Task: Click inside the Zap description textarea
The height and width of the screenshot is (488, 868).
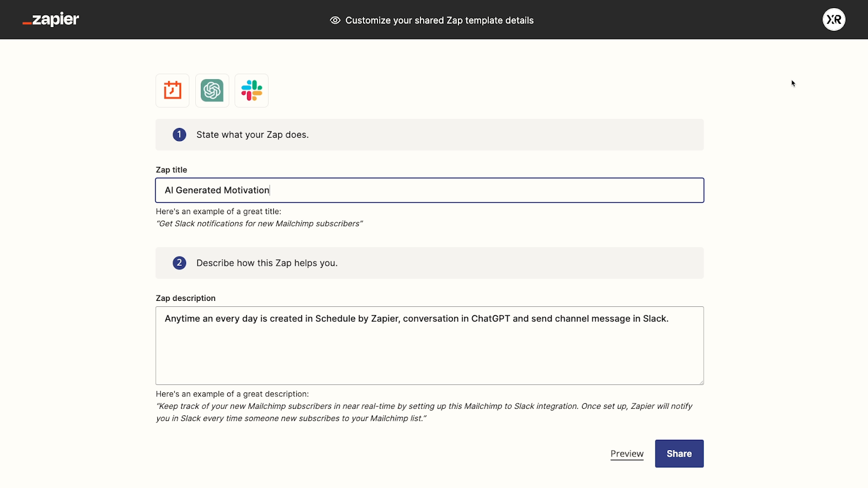Action: [x=430, y=345]
